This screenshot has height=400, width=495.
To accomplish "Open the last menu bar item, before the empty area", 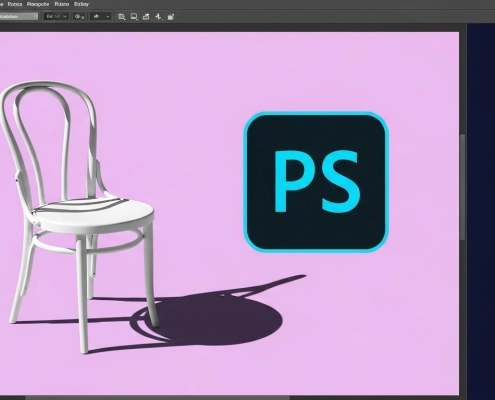I will [x=81, y=4].
